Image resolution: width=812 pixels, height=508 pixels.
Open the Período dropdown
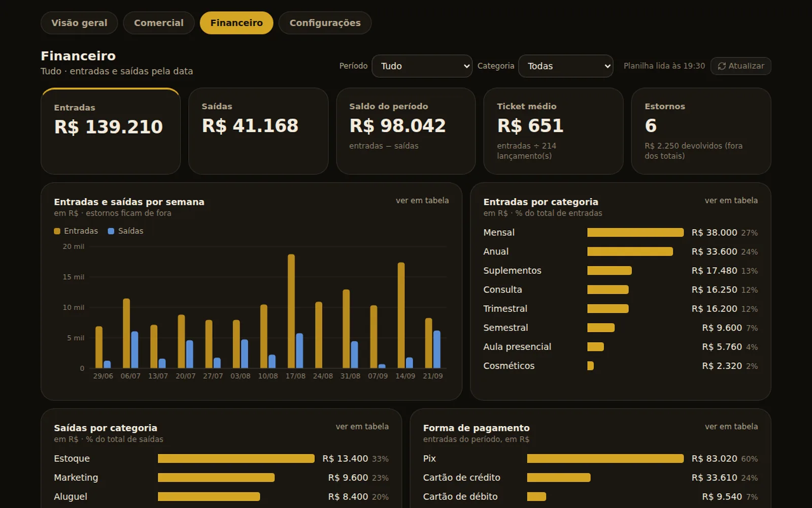(x=422, y=66)
